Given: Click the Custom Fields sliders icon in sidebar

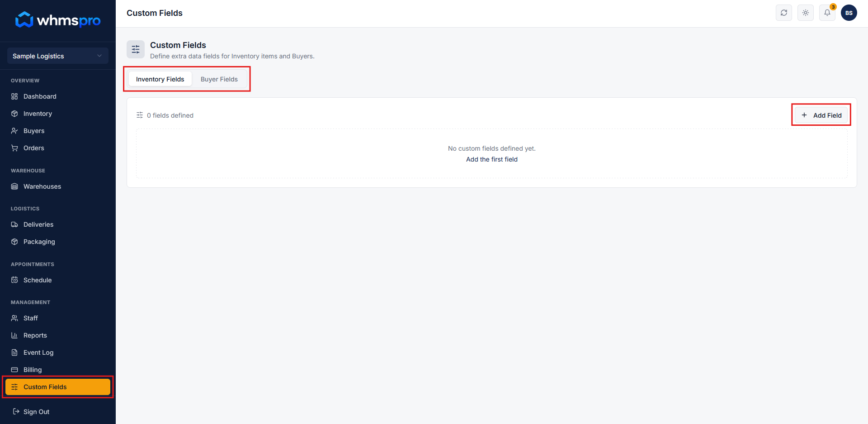Looking at the screenshot, I should pyautogui.click(x=14, y=387).
